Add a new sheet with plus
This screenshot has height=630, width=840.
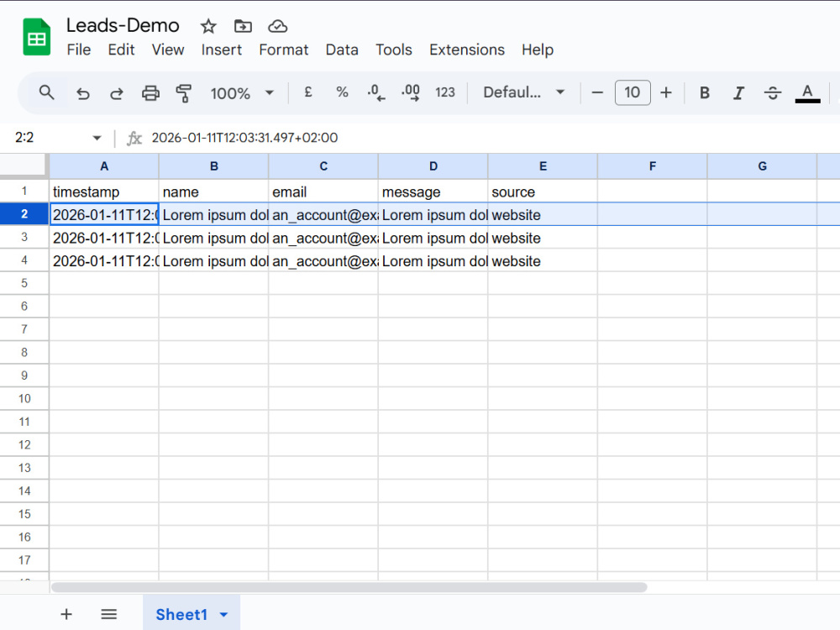click(x=66, y=614)
